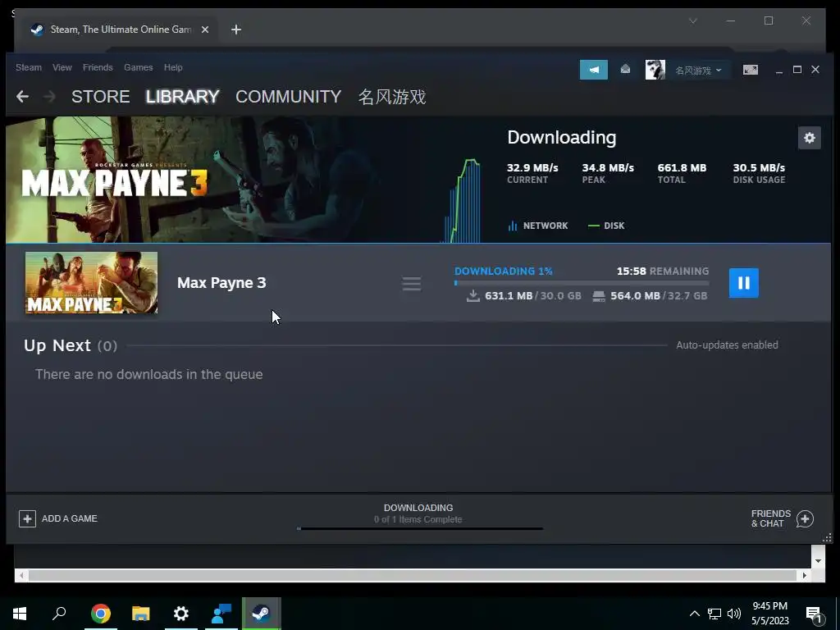
Task: Go forward with the right arrow
Action: click(x=50, y=97)
